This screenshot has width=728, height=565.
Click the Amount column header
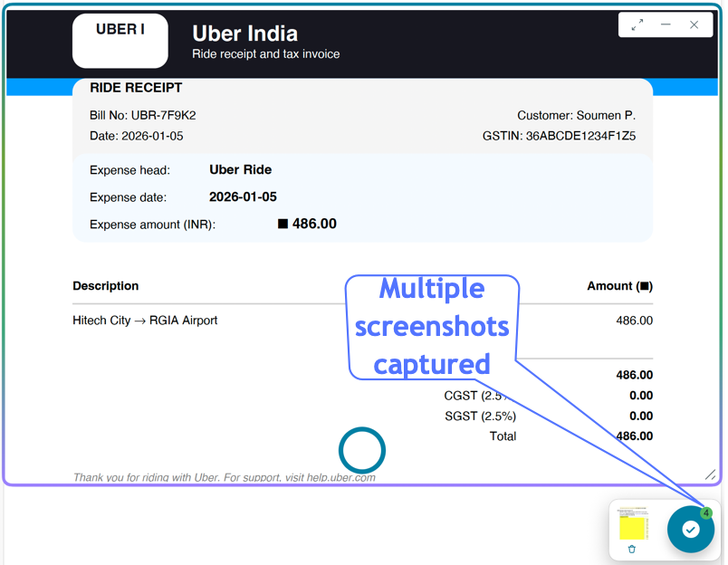[x=620, y=286]
